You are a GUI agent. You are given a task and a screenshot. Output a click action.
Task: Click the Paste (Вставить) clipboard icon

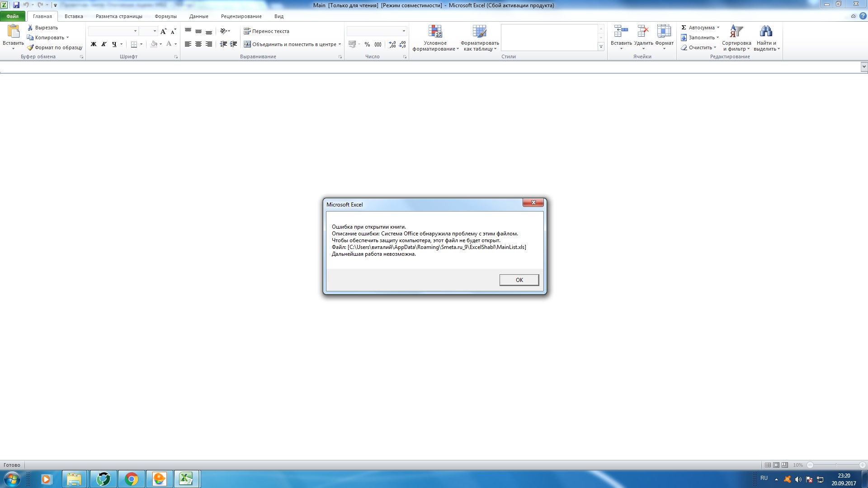[x=13, y=31]
